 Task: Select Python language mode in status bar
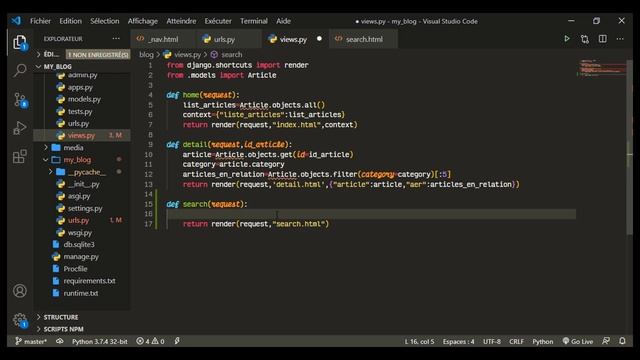point(542,341)
